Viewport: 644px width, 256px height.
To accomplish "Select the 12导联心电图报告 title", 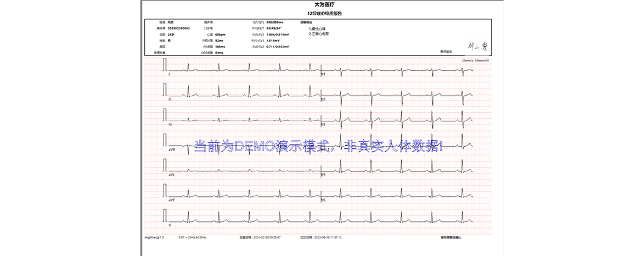I will tap(324, 13).
